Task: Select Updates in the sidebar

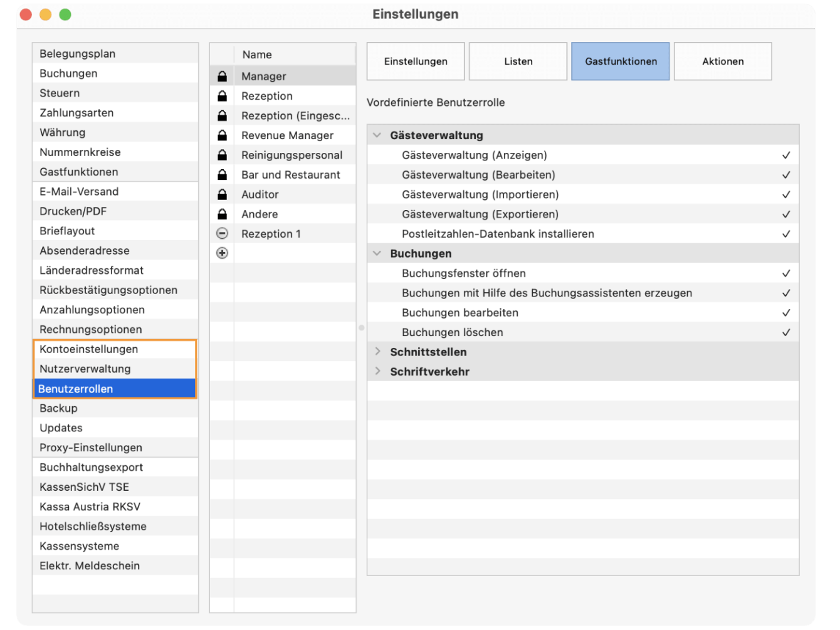Action: [x=115, y=428]
